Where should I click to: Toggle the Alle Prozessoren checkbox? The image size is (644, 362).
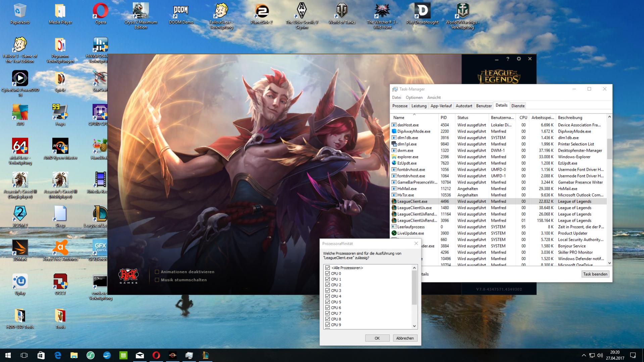click(328, 268)
